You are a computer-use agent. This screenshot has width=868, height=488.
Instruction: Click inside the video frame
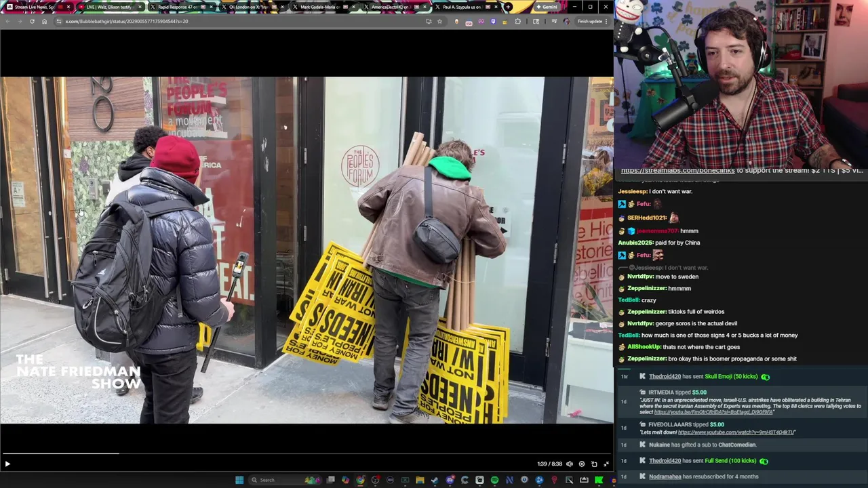[x=307, y=250]
